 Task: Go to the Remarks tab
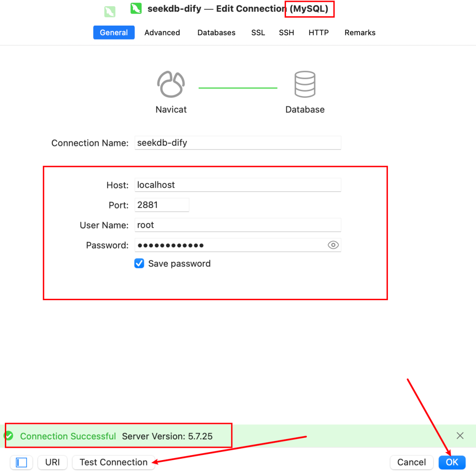tap(360, 33)
